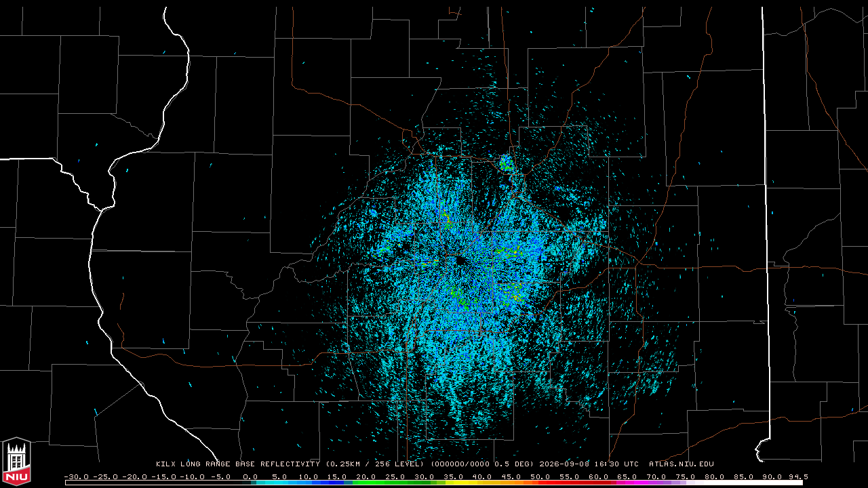Click the ATLAS.NIU.EDU text
The image size is (868, 488).
pyautogui.click(x=682, y=464)
